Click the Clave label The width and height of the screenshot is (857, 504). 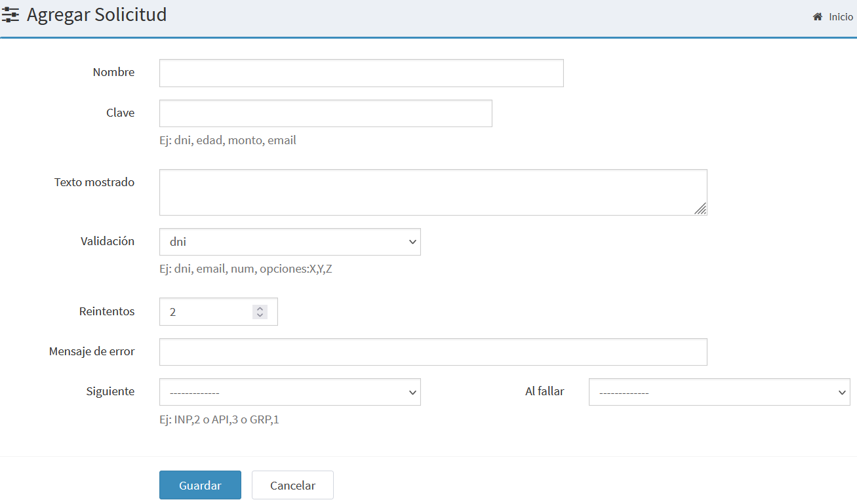tap(120, 113)
